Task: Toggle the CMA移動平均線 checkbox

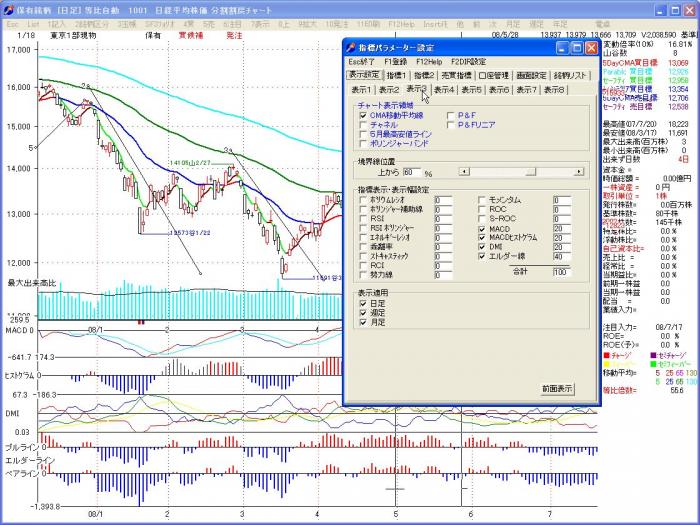Action: 363,116
